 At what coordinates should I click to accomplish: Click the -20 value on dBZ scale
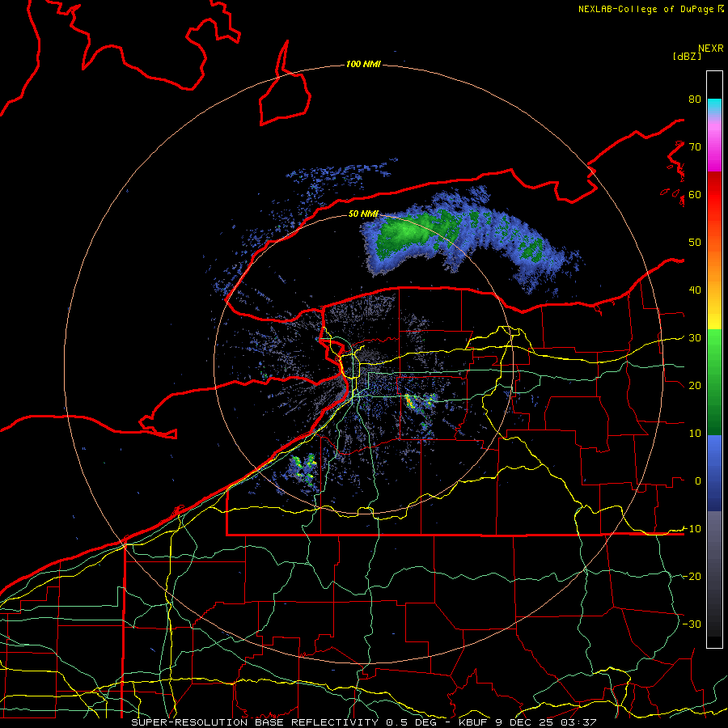[692, 576]
